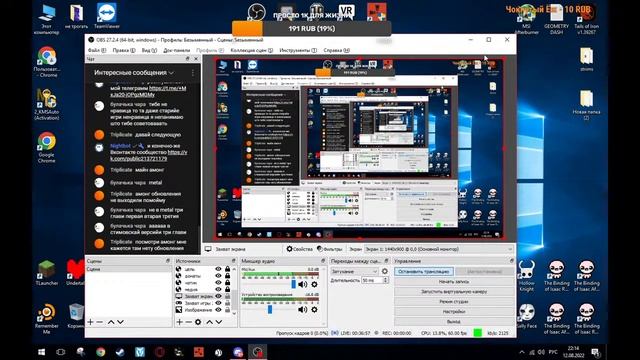Open Steam from the taskbar
The width and height of the screenshot is (640, 360).
120,352
